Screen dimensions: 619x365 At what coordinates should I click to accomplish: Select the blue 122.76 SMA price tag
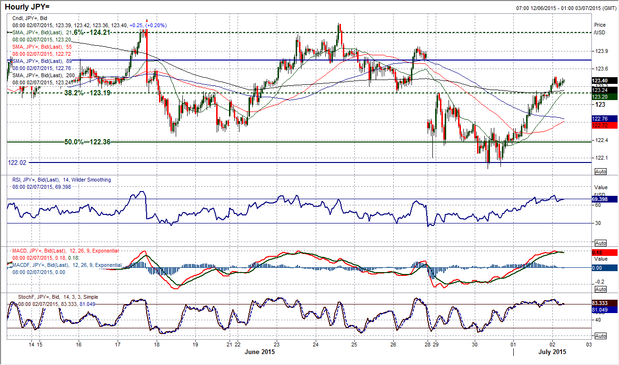click(604, 119)
